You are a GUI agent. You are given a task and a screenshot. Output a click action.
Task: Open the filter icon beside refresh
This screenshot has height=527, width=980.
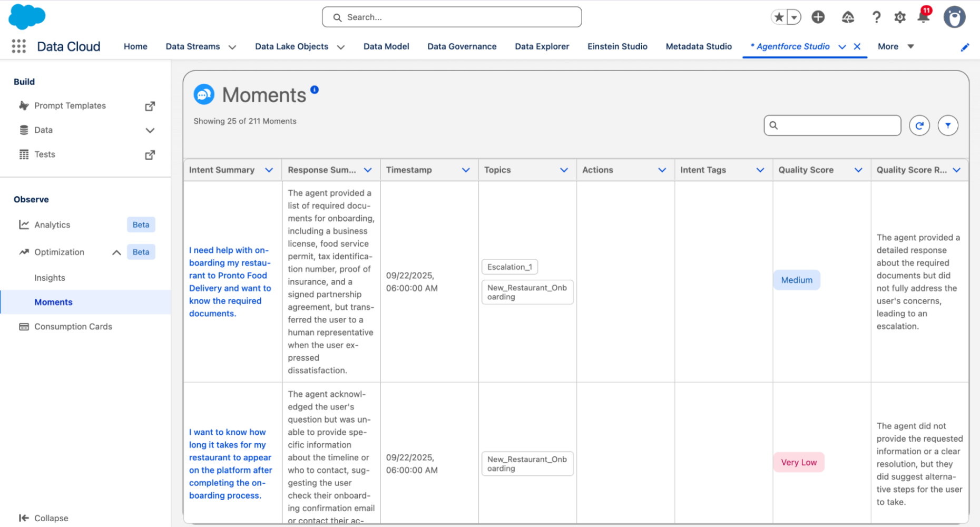click(948, 125)
